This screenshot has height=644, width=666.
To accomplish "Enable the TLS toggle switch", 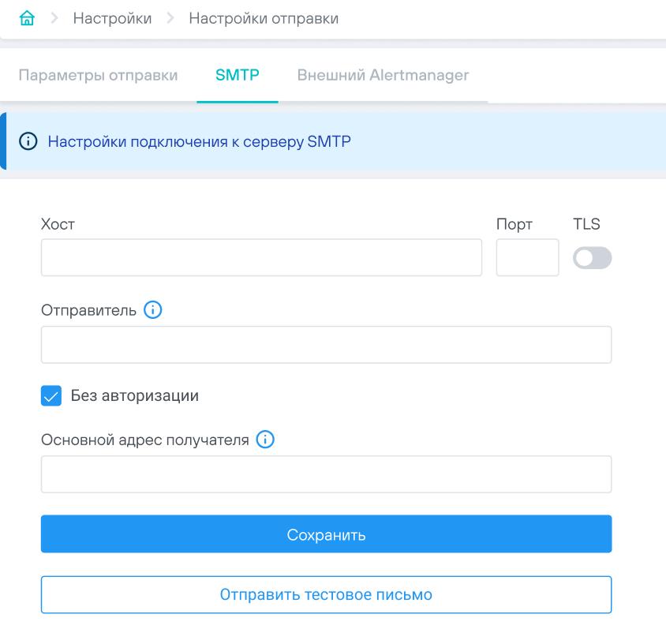I will [592, 258].
